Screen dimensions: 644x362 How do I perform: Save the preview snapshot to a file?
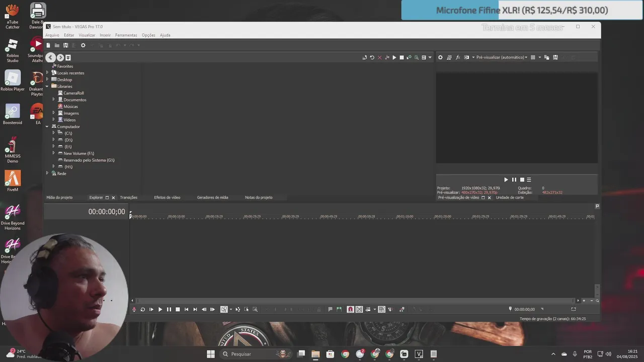(555, 57)
